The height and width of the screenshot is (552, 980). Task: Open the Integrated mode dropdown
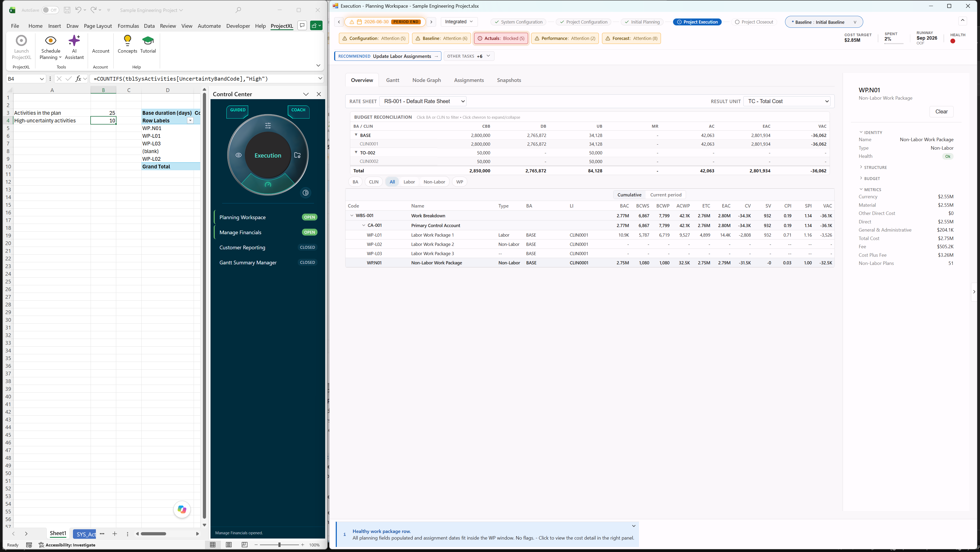tap(459, 22)
